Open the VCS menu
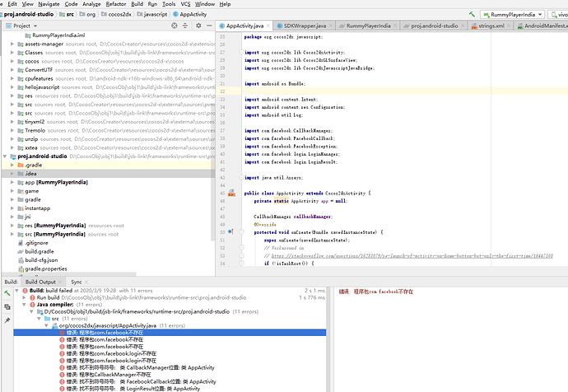The image size is (568, 392). 185,4
